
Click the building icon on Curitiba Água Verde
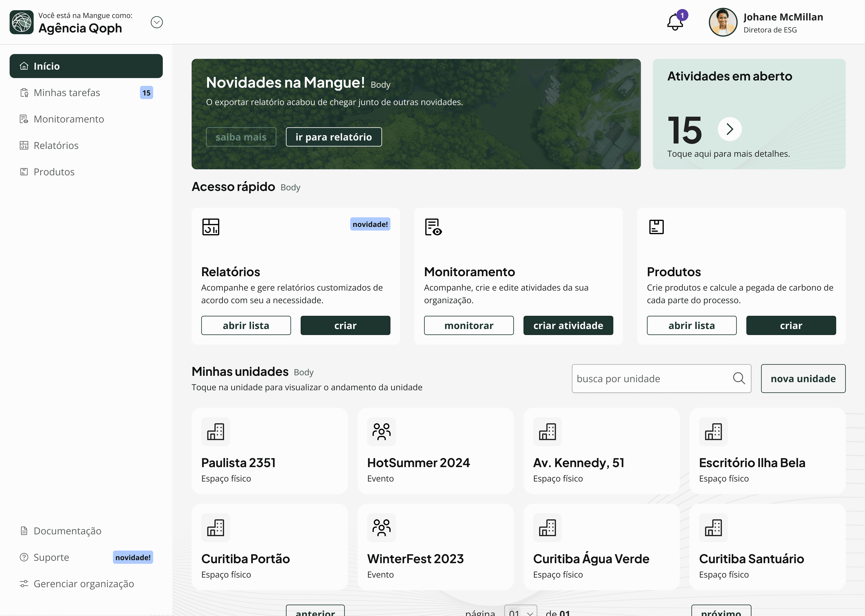click(x=547, y=528)
